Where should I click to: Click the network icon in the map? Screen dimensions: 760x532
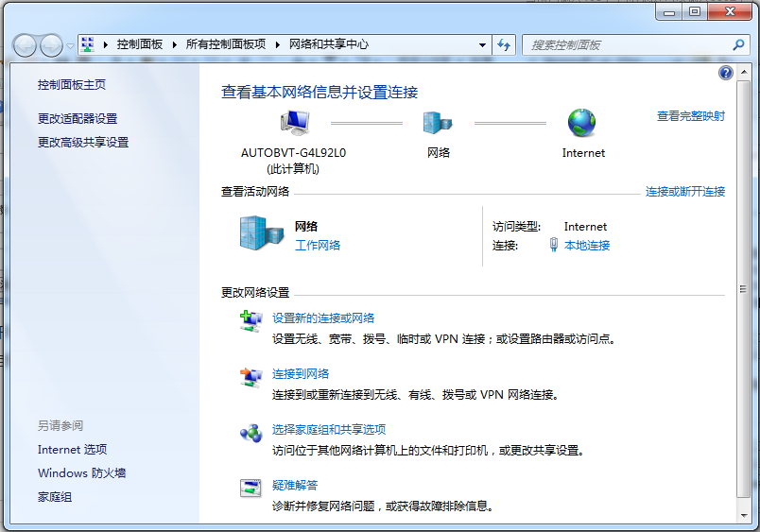pos(438,123)
